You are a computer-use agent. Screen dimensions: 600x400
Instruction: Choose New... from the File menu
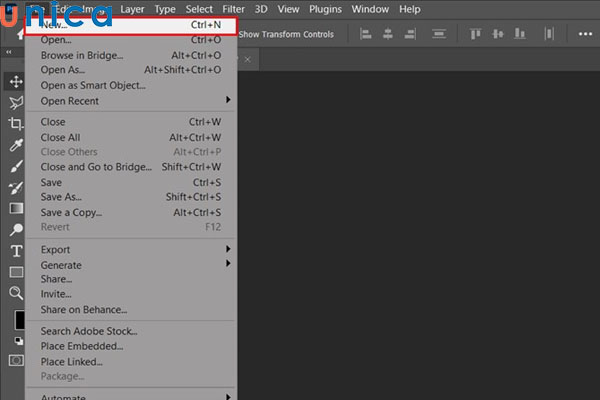click(128, 24)
